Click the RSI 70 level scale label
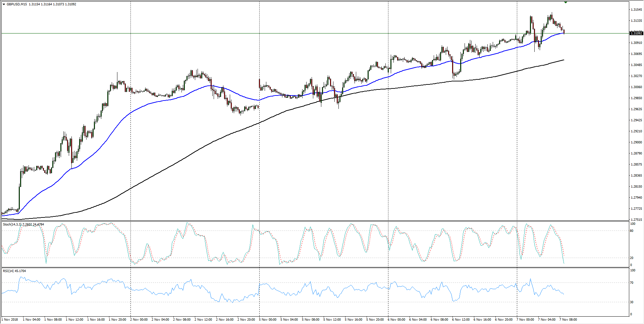 pyautogui.click(x=632, y=283)
